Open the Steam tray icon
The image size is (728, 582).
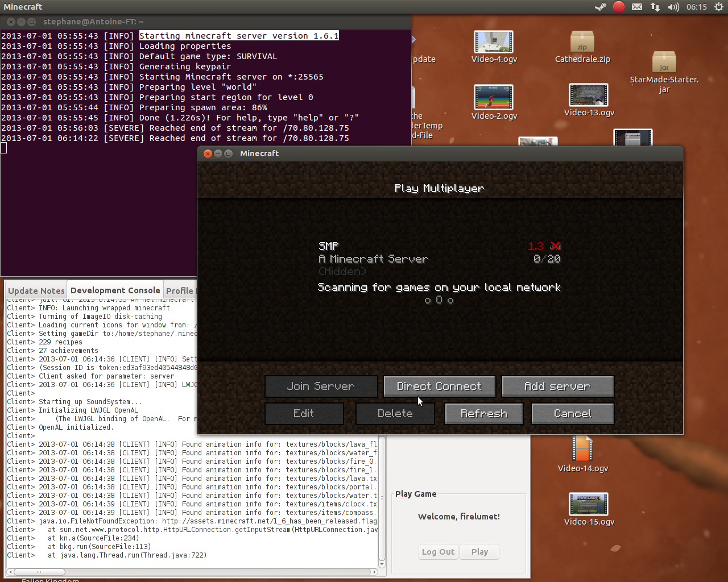pos(600,7)
